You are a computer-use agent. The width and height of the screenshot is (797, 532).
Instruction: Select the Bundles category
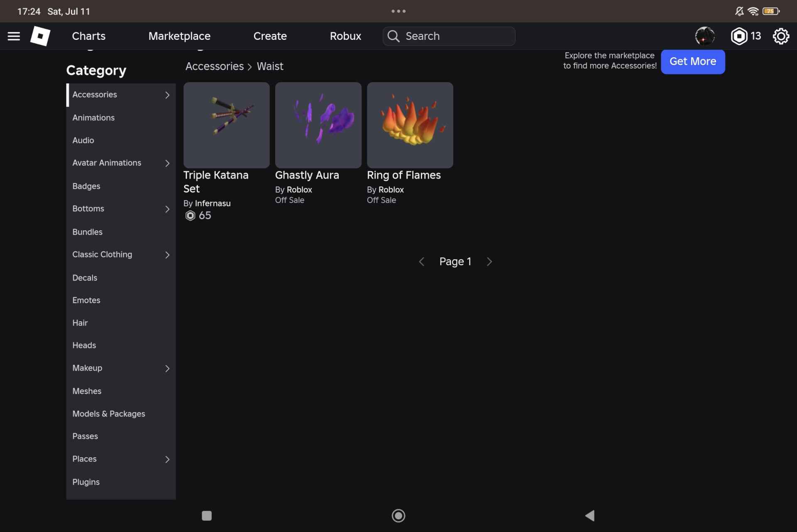pos(121,232)
